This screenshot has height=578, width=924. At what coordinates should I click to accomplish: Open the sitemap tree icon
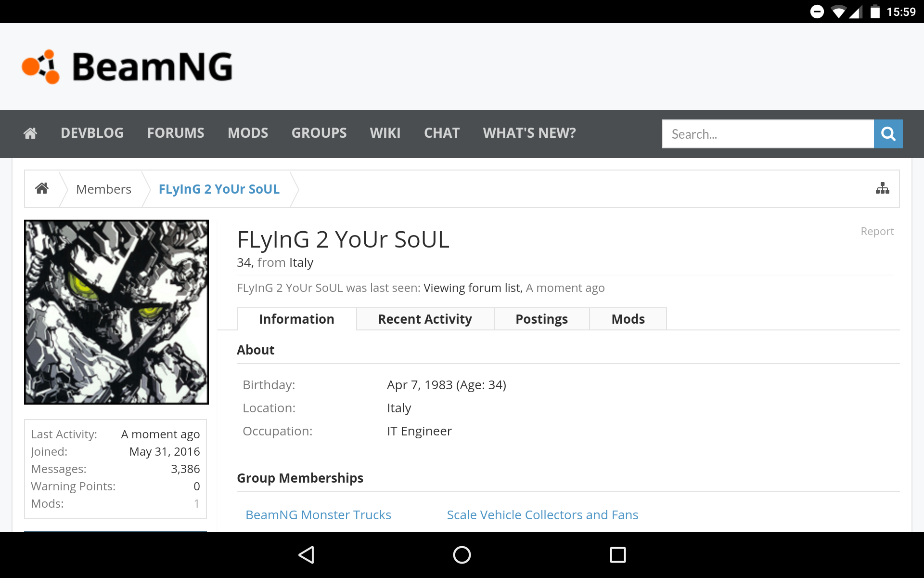click(x=883, y=188)
